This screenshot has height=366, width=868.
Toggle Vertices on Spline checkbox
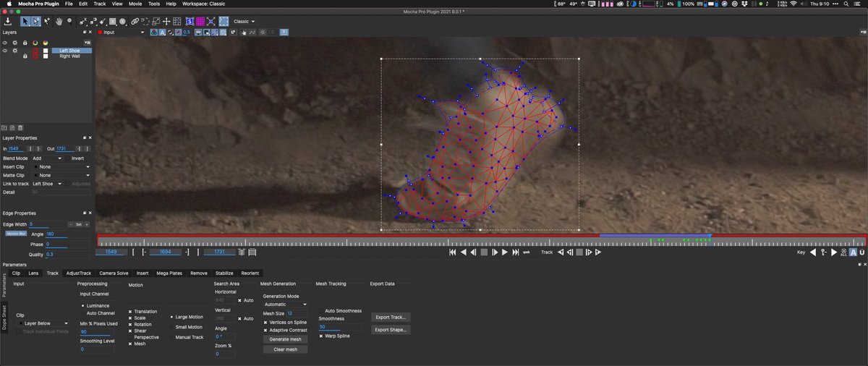point(265,322)
